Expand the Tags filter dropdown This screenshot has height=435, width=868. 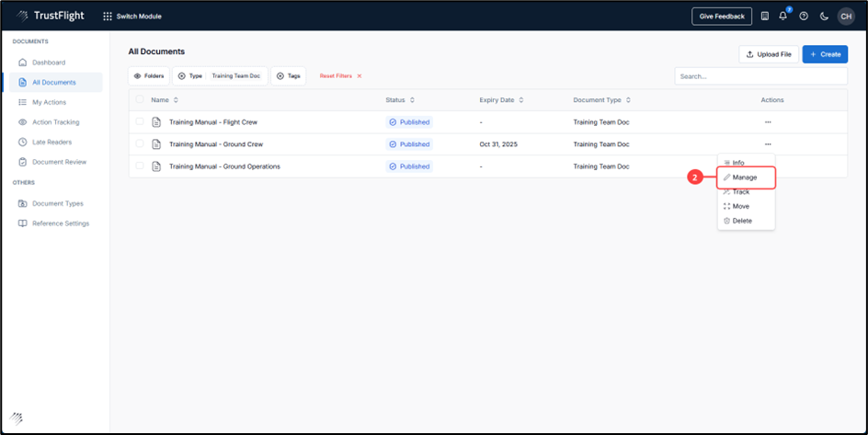[289, 76]
